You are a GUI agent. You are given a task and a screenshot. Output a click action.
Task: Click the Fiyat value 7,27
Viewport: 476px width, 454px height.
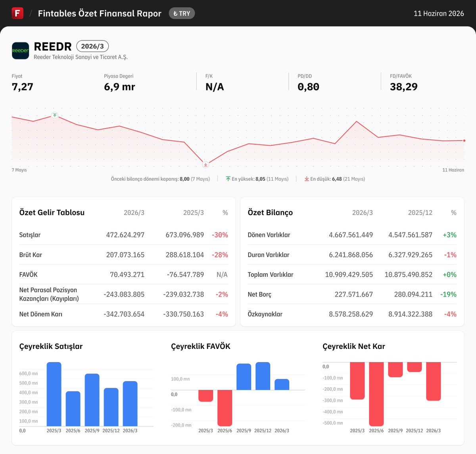pyautogui.click(x=23, y=87)
